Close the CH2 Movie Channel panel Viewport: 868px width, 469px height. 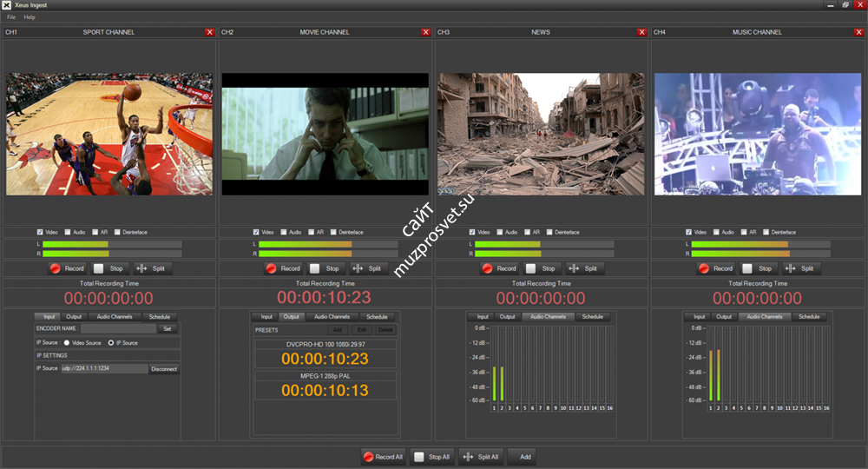click(x=425, y=32)
